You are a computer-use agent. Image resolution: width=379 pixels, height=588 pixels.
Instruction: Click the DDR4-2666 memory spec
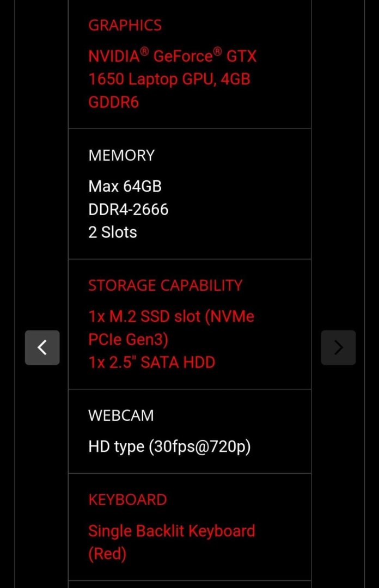(x=128, y=209)
